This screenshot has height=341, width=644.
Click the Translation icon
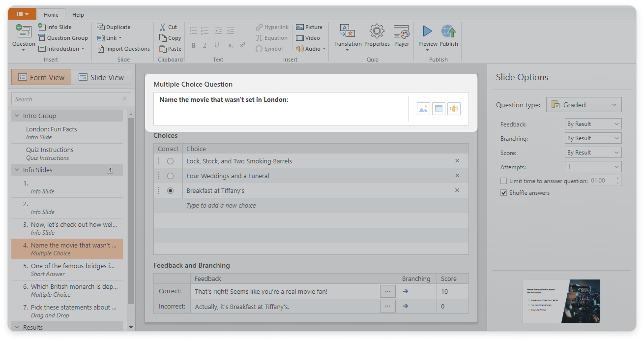click(347, 32)
